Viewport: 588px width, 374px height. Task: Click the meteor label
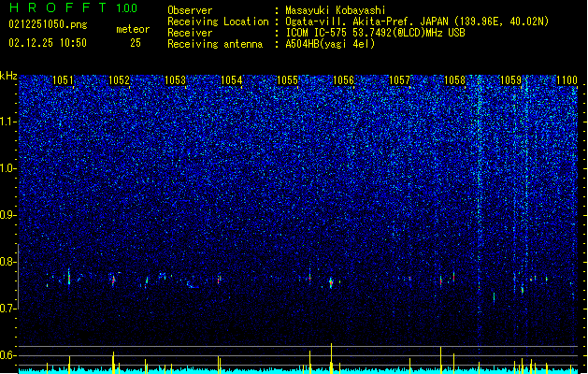tap(133, 29)
